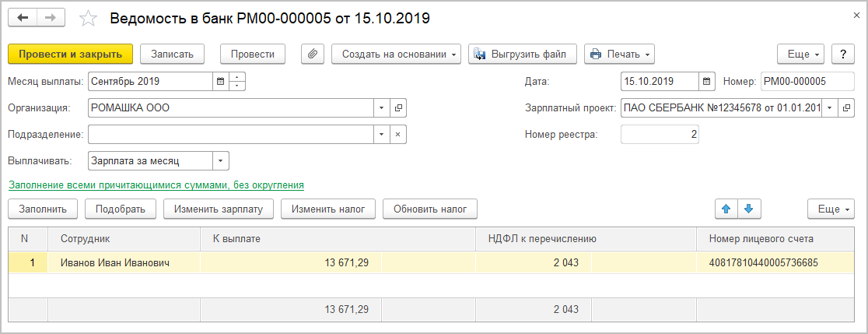This screenshot has height=334, width=868.
Task: Expand the Выплачивать dropdown
Action: pos(221,161)
